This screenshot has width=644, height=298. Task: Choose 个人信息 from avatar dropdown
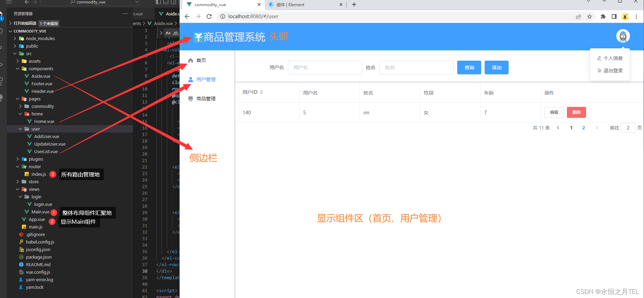(610, 58)
